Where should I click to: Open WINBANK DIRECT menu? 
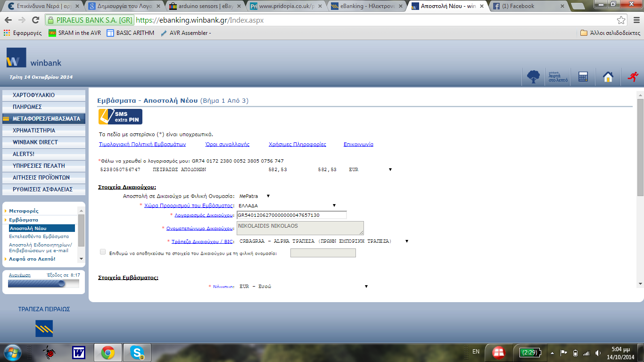click(x=44, y=142)
